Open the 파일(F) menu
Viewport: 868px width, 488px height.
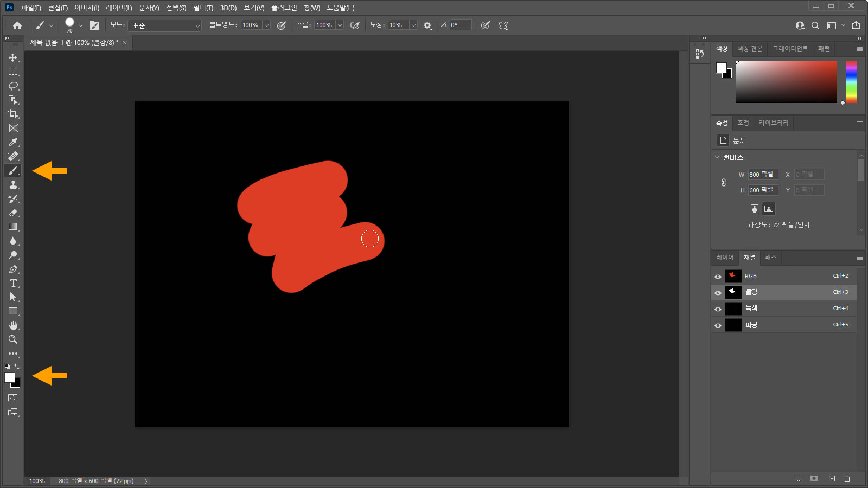click(31, 8)
